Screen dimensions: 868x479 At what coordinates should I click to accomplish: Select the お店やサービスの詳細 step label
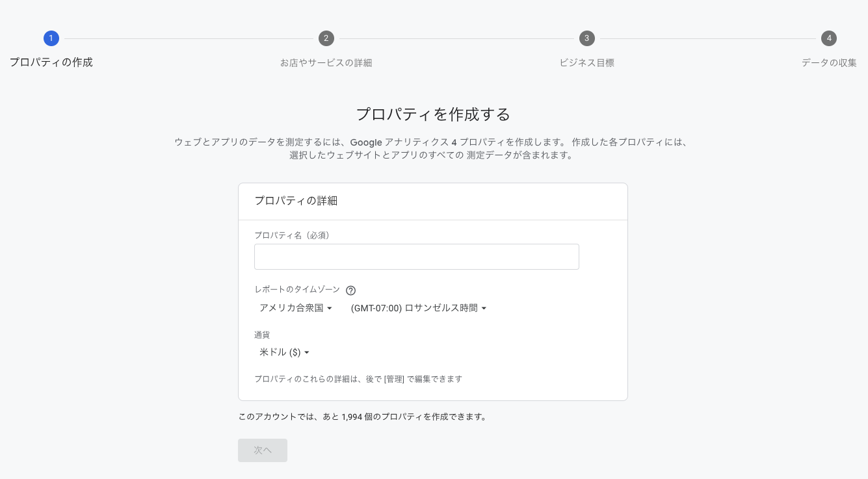326,63
